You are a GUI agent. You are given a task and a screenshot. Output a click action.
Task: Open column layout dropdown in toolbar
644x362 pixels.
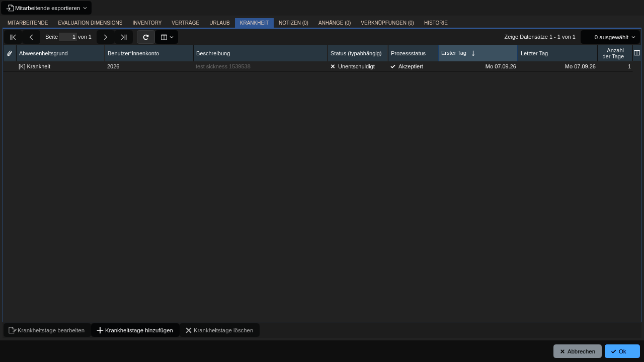click(x=167, y=37)
